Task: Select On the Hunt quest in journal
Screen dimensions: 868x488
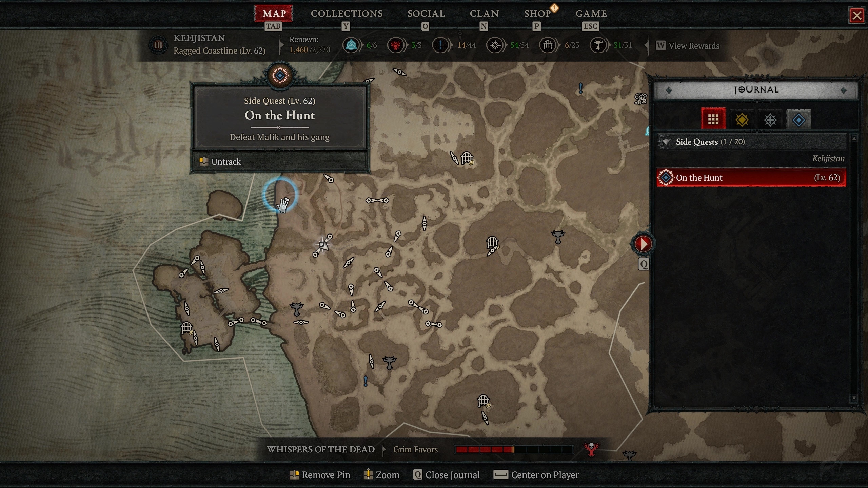Action: 752,178
